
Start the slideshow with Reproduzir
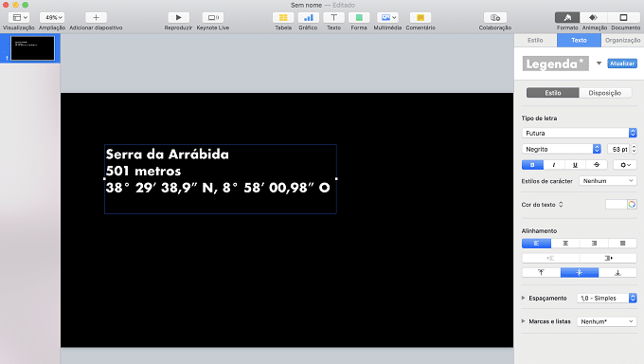(x=178, y=18)
